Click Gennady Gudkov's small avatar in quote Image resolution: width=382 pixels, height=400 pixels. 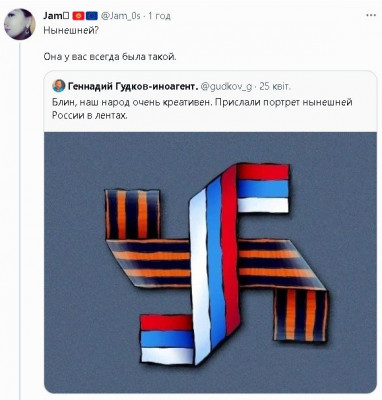pos(59,86)
